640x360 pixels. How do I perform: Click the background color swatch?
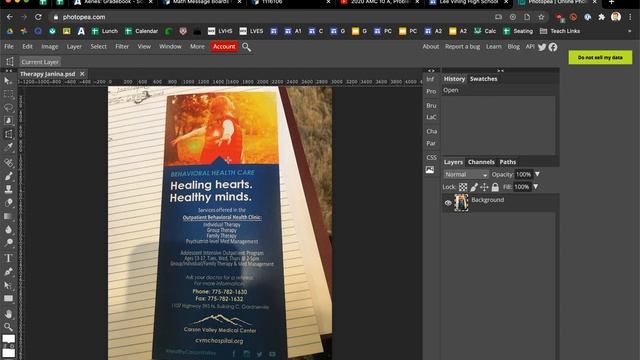click(x=9, y=353)
